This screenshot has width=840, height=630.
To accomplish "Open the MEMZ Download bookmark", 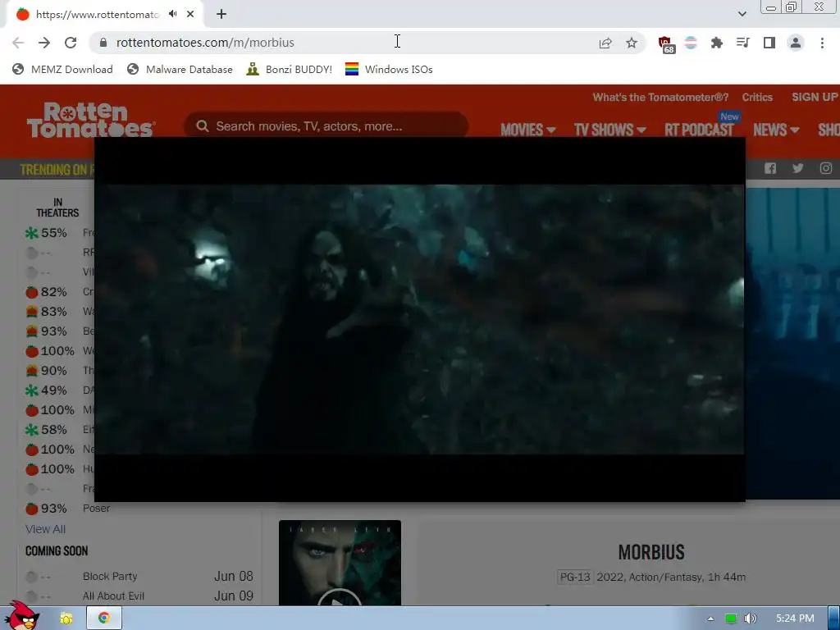I will (62, 69).
